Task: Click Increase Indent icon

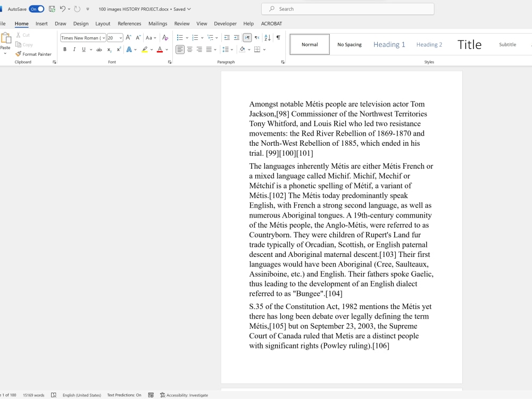Action: click(x=237, y=38)
